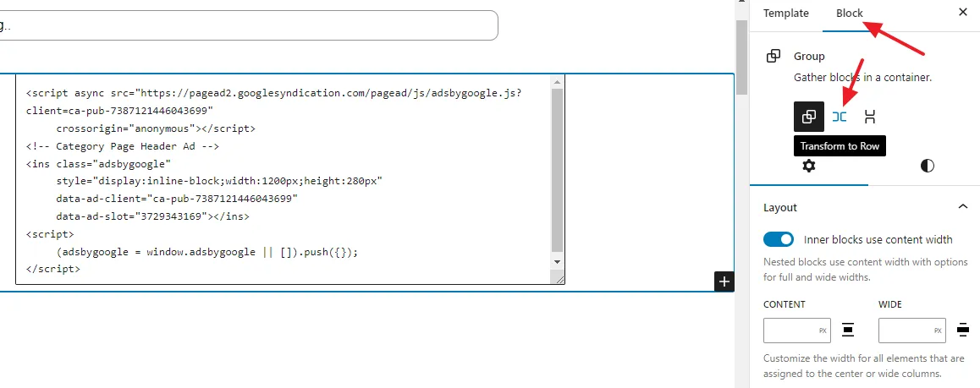Transform block to Stack

pos(869,117)
